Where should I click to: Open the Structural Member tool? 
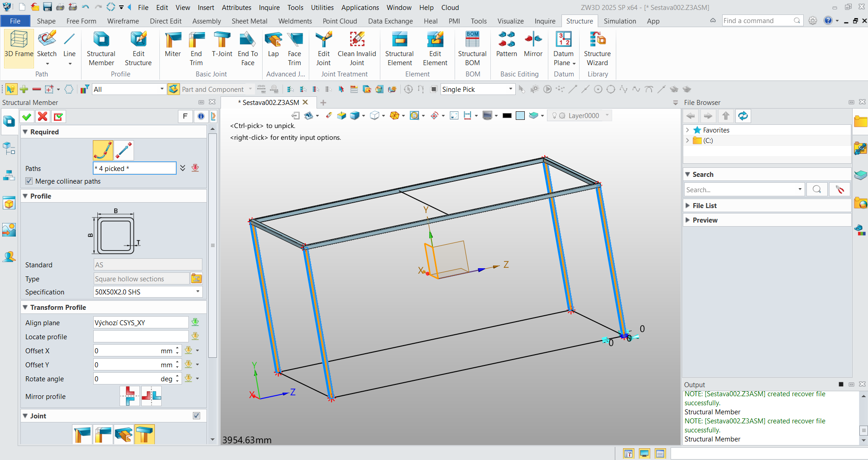[101, 48]
